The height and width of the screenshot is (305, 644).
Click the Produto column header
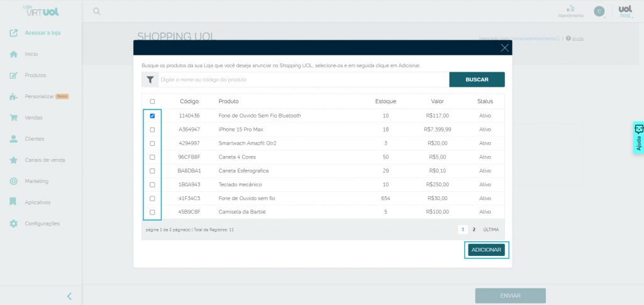[x=228, y=101]
